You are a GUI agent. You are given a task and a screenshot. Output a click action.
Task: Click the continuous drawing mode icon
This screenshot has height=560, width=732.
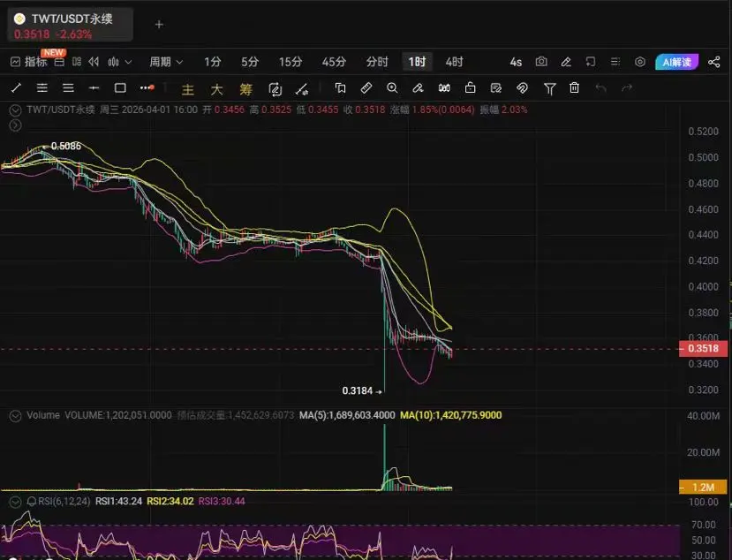[x=275, y=88]
